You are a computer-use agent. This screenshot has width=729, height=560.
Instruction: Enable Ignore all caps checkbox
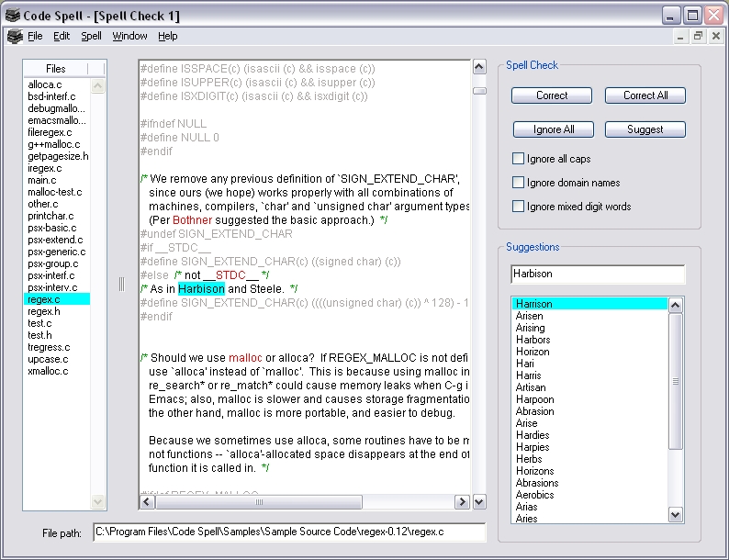point(518,159)
